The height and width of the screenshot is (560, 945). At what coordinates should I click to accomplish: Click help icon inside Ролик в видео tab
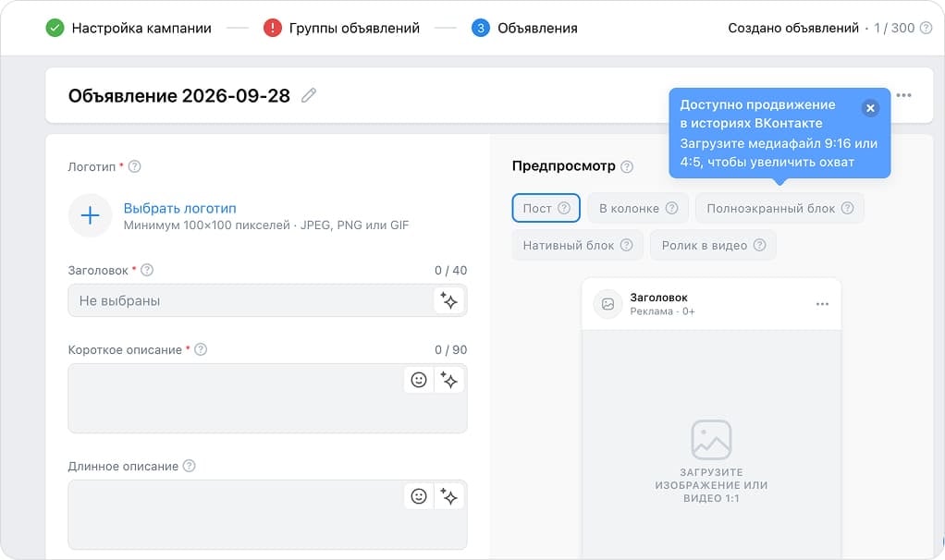(x=760, y=245)
